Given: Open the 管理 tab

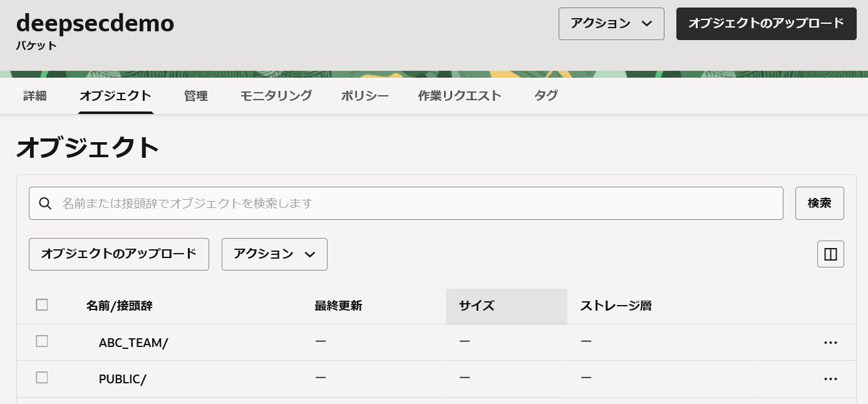Looking at the screenshot, I should tap(196, 96).
